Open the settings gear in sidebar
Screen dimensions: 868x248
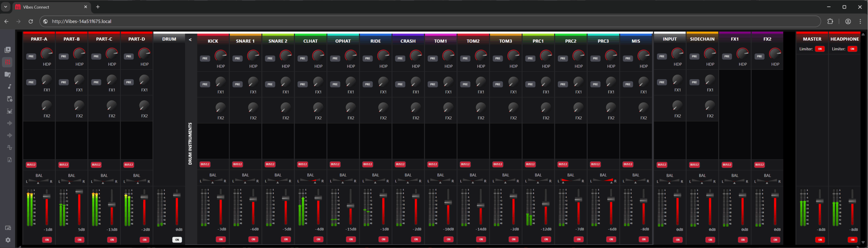click(x=8, y=240)
